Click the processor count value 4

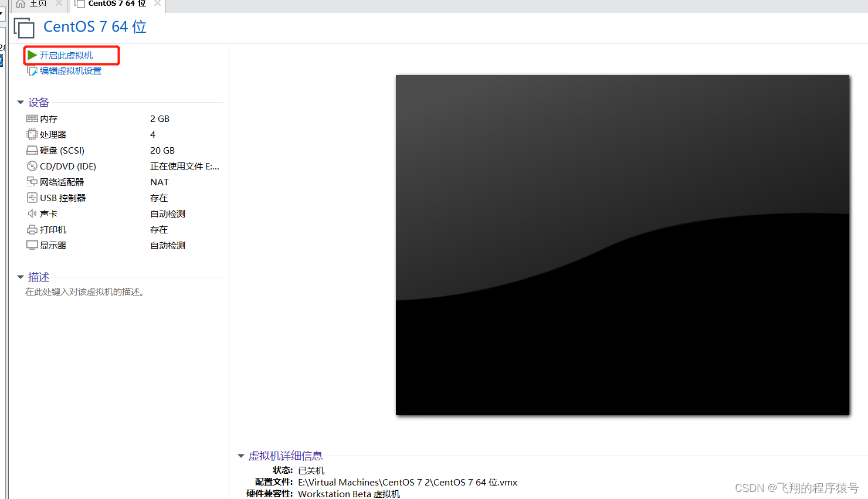[152, 135]
